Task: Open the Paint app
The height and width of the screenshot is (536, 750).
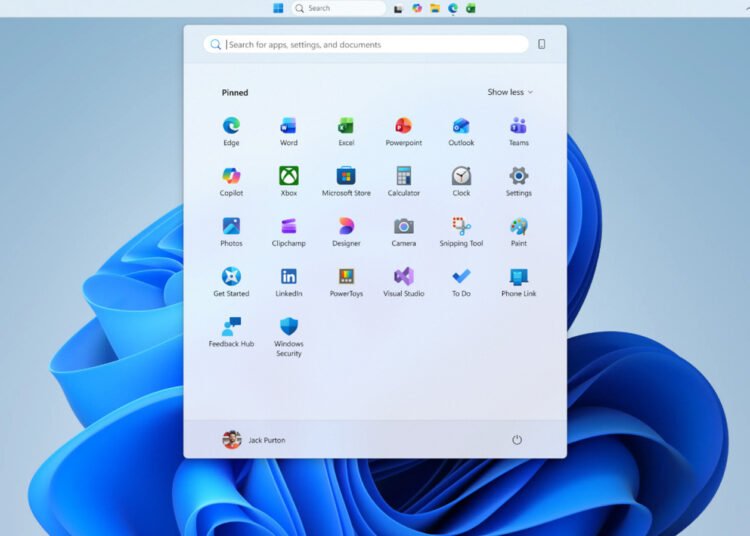Action: 518,231
